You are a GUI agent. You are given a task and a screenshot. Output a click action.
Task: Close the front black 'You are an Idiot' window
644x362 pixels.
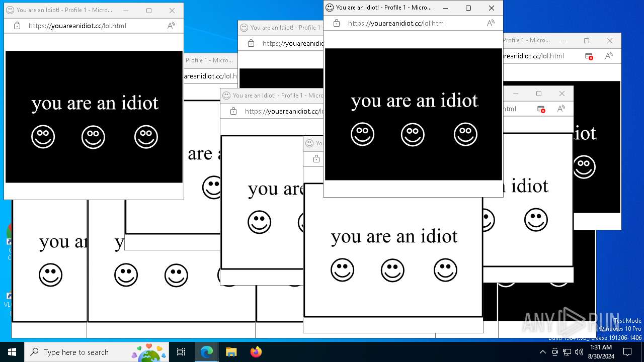492,8
